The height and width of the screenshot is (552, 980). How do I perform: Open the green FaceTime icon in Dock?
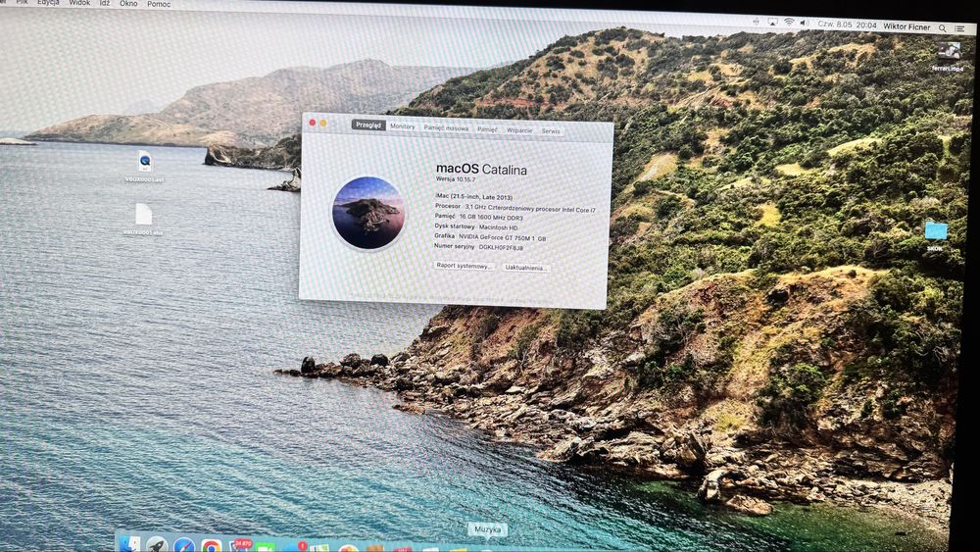click(x=265, y=548)
